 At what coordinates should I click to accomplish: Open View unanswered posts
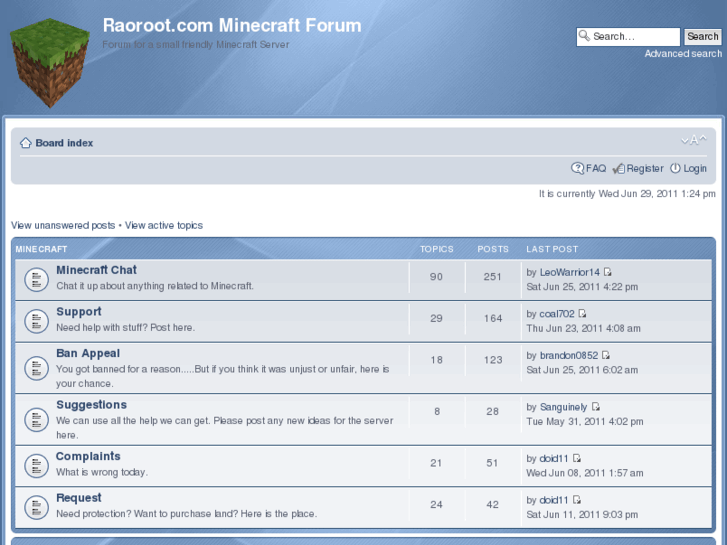pos(63,225)
